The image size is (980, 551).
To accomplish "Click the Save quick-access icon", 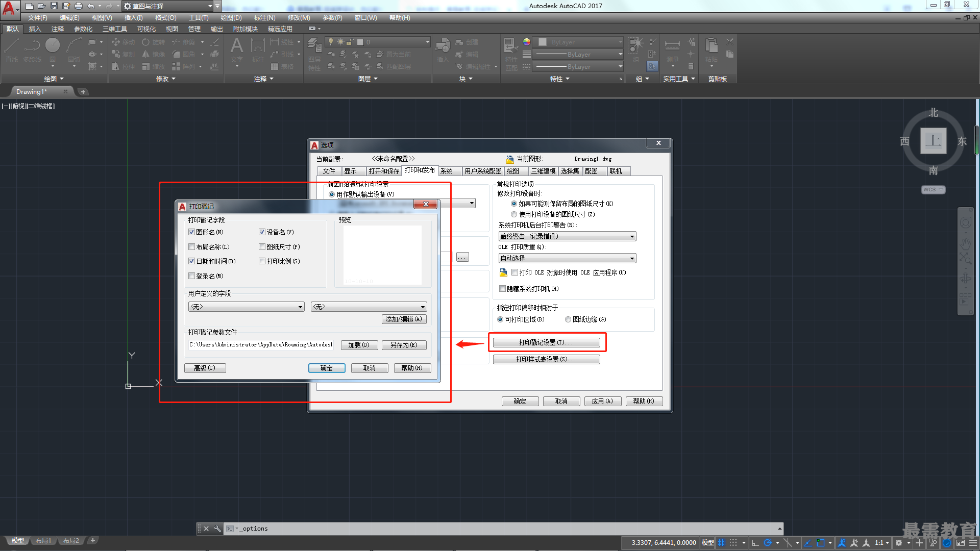I will (x=54, y=6).
